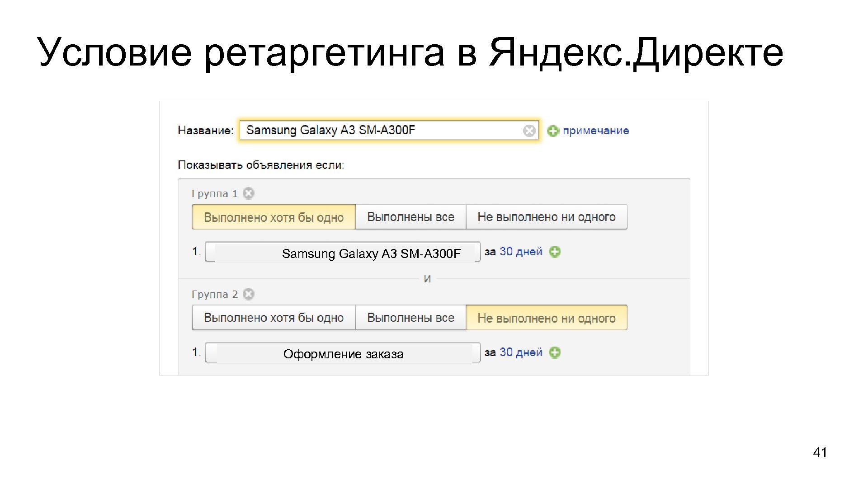Select 'Выполнены все' in Группа 1
This screenshot has height=488, width=868.
[x=410, y=217]
